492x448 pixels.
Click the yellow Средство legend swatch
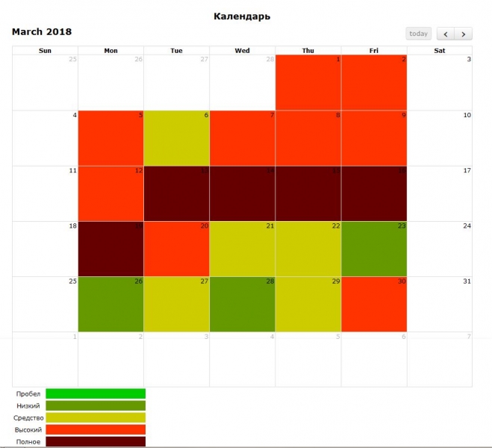pos(96,417)
